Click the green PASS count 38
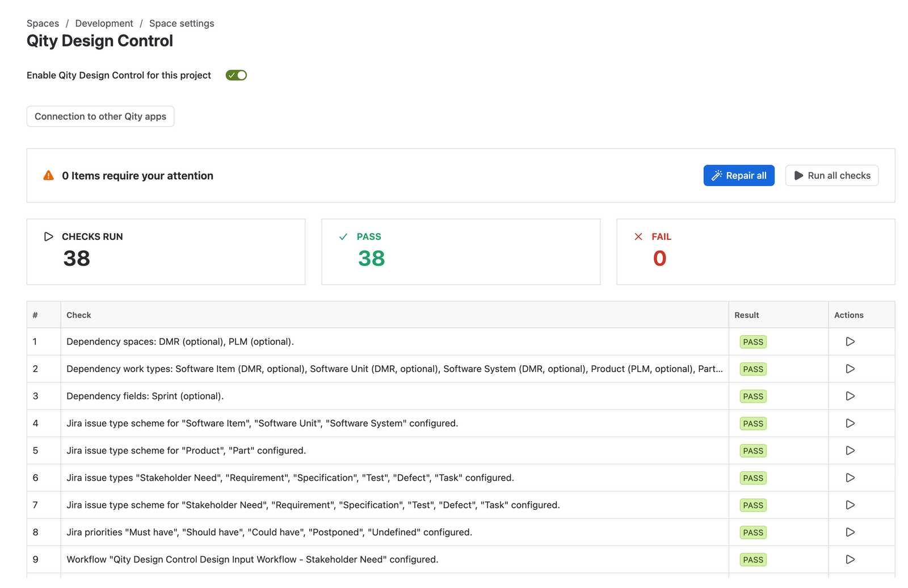Image resolution: width=908 pixels, height=588 pixels. coord(372,259)
